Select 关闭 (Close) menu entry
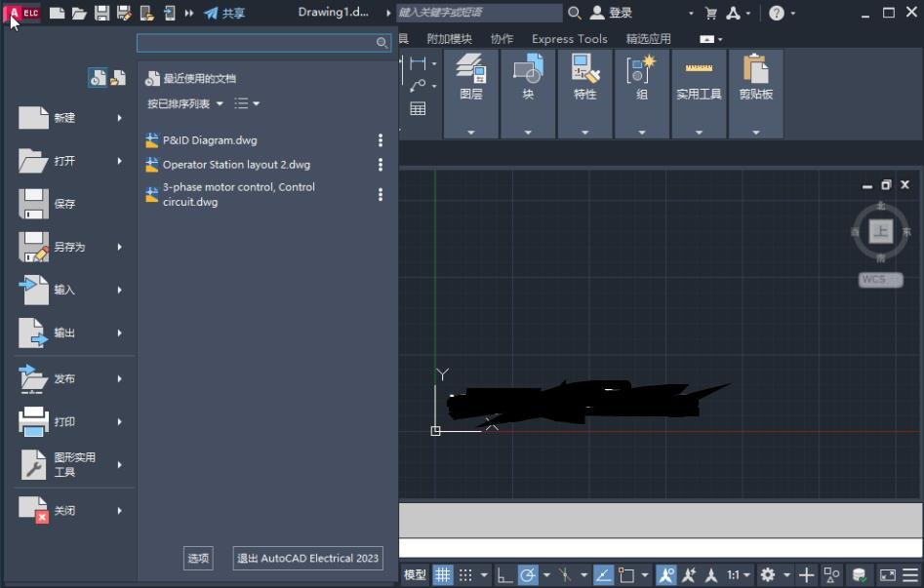924x588 pixels. coord(70,510)
